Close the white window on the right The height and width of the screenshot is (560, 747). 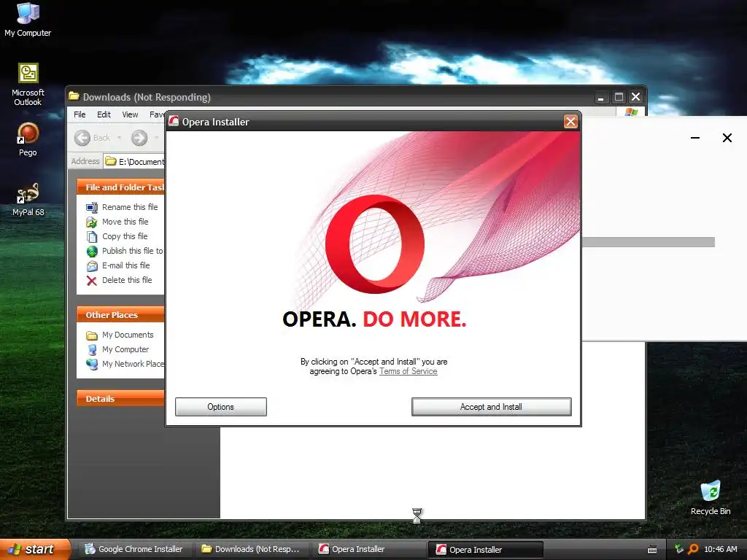[727, 138]
